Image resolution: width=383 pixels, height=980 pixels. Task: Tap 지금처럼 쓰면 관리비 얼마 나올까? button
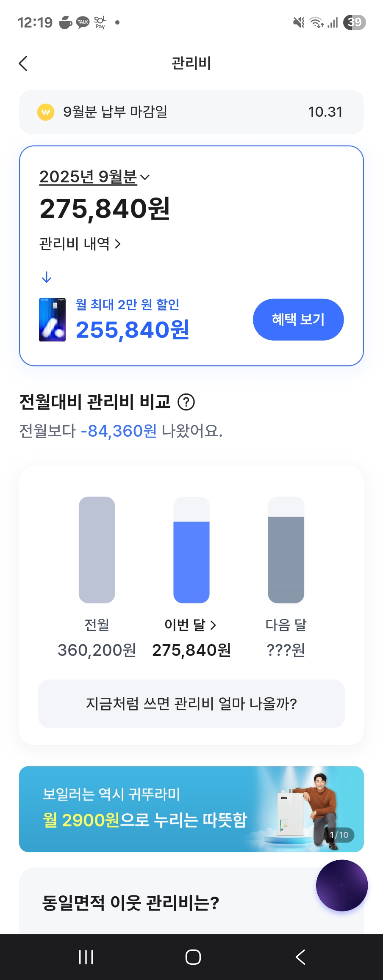pyautogui.click(x=191, y=704)
